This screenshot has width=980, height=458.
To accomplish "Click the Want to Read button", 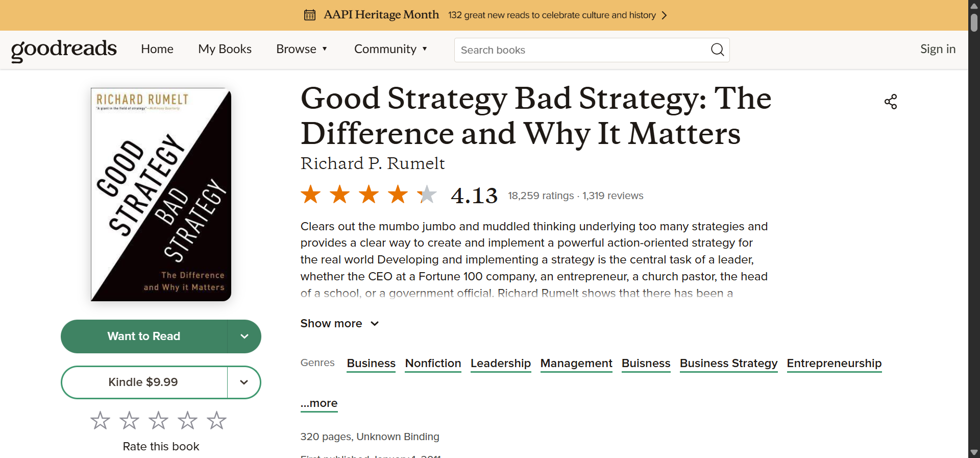I will tap(144, 336).
